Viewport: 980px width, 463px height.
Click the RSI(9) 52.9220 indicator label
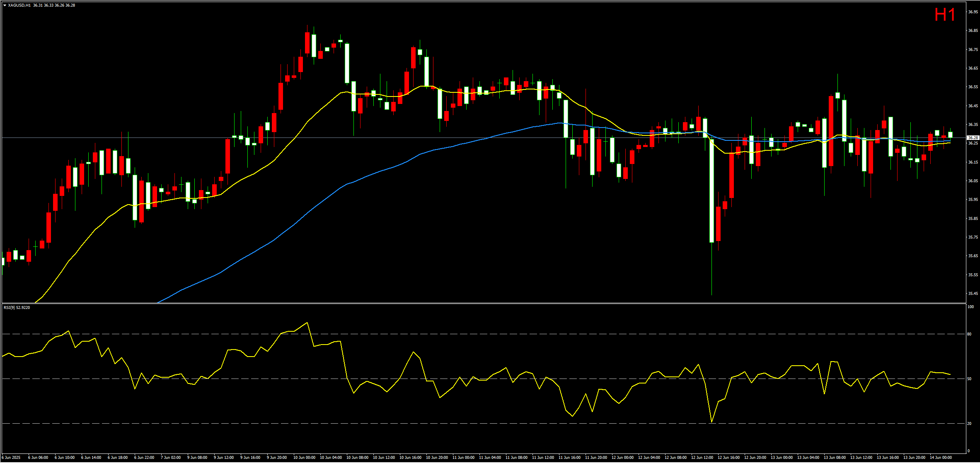(x=17, y=308)
